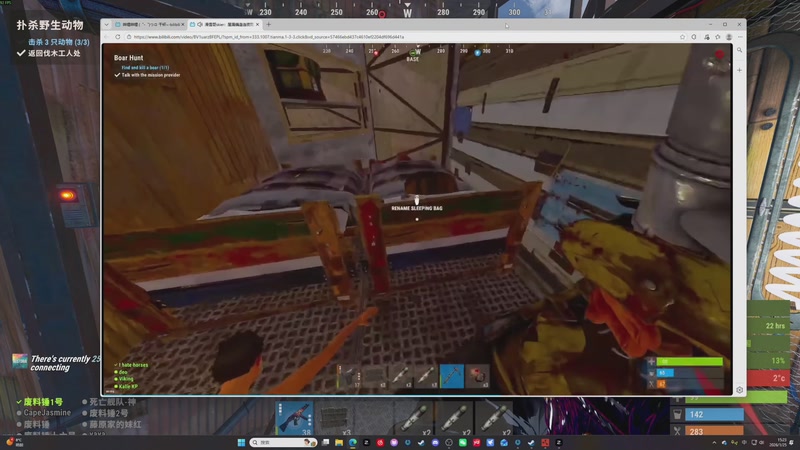The width and height of the screenshot is (800, 450).
Task: Click the 'Talk with the mission provider' objective
Action: (151, 75)
